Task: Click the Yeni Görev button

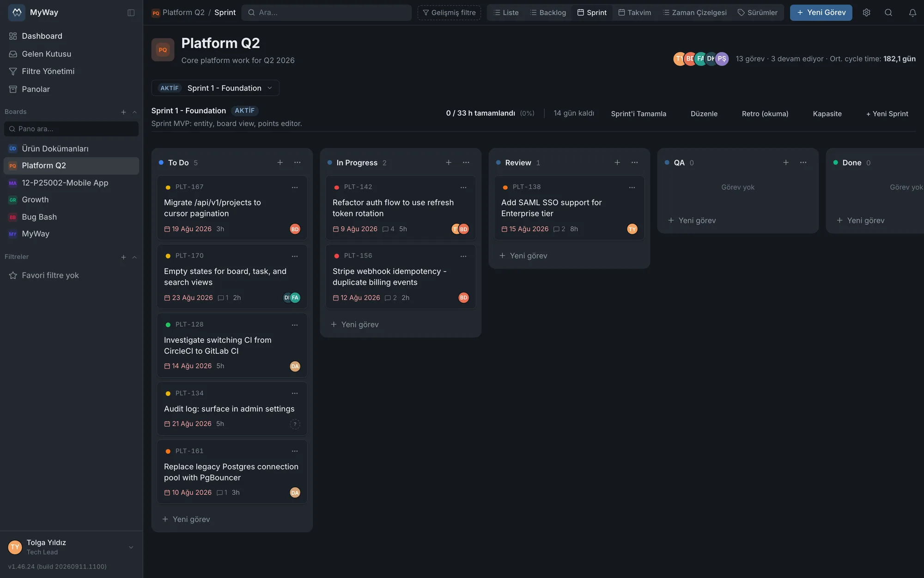Action: 821,12
